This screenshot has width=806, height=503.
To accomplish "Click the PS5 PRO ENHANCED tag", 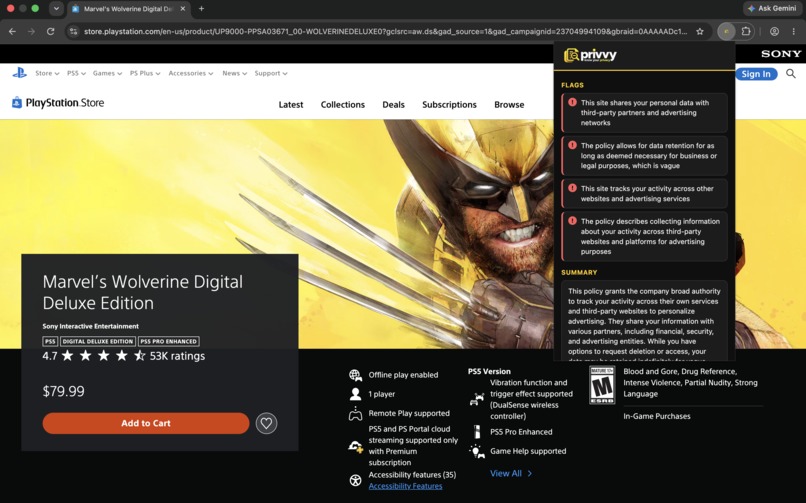I will coord(169,341).
